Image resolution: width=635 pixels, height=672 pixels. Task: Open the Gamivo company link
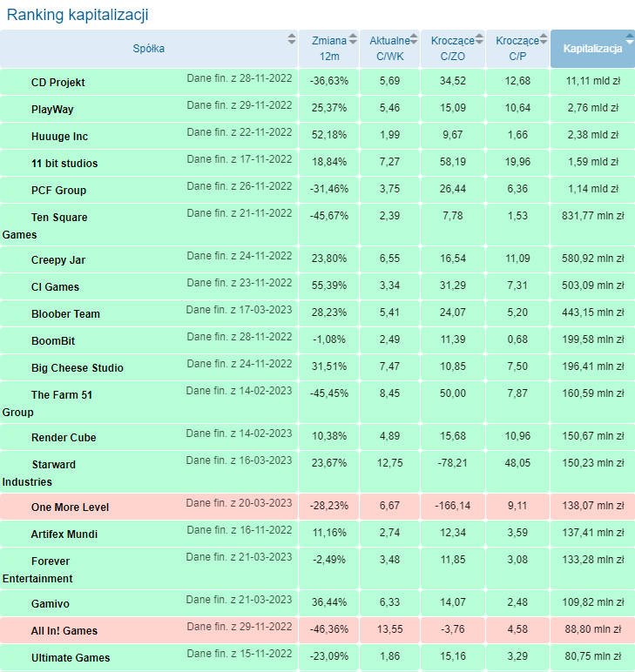[x=51, y=604]
